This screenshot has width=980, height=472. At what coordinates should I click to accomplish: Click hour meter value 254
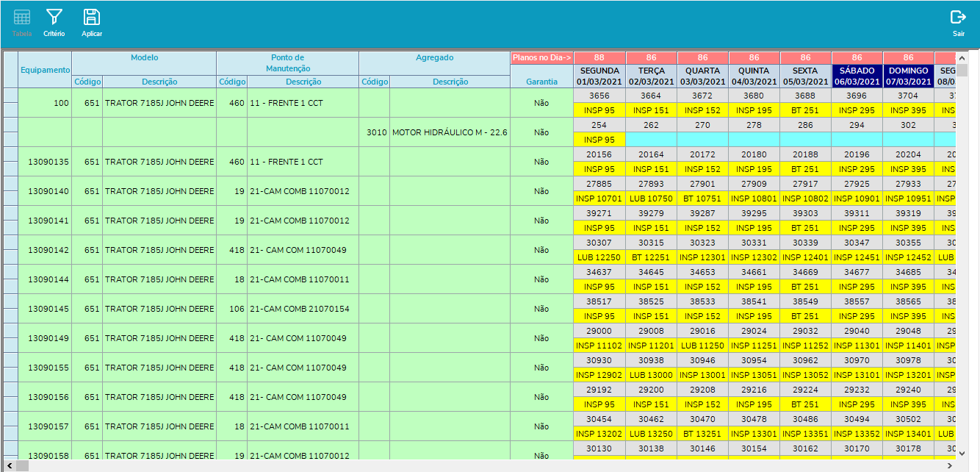coord(599,125)
